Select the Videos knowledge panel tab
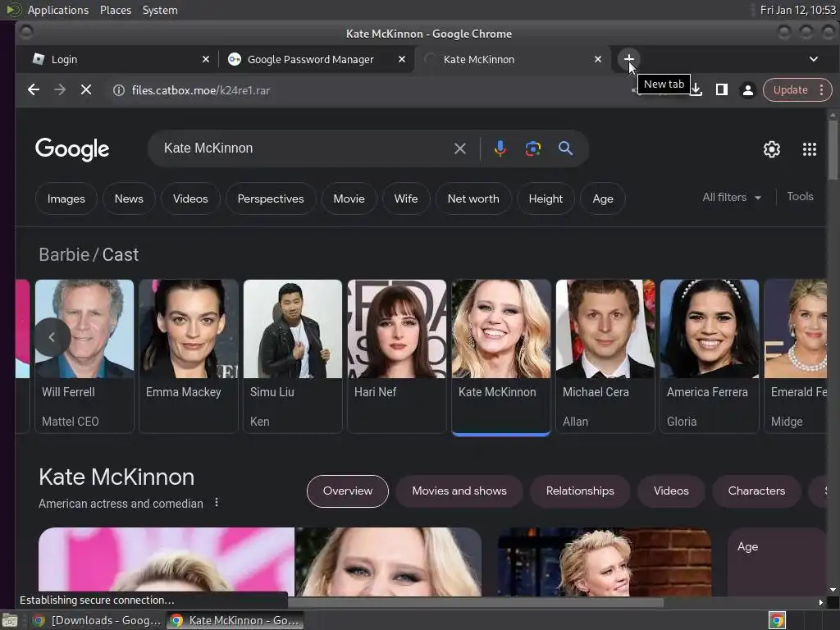The width and height of the screenshot is (840, 630). [671, 491]
